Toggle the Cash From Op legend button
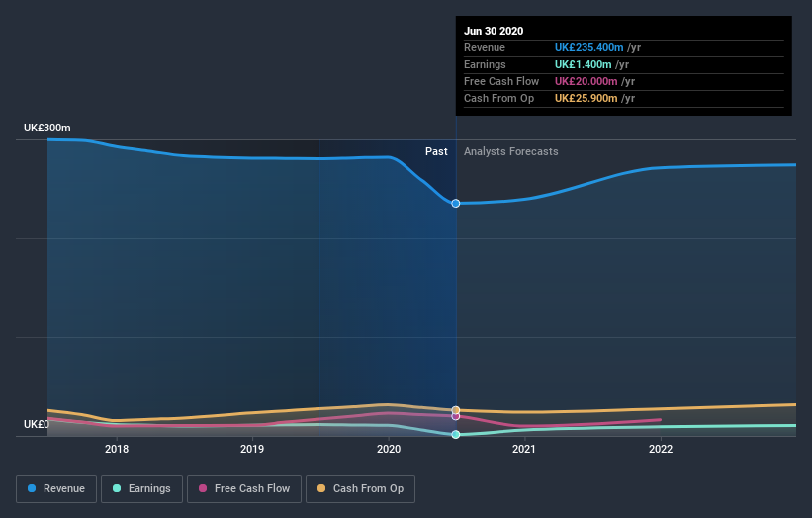Image resolution: width=812 pixels, height=518 pixels. click(360, 489)
